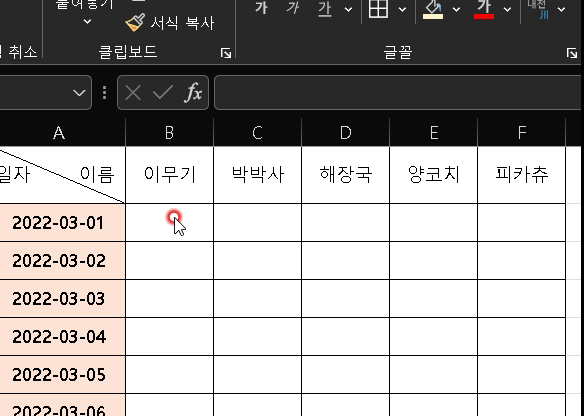The width and height of the screenshot is (584, 416).
Task: Open the Font (글꼴) dialog launcher
Action: 572,53
